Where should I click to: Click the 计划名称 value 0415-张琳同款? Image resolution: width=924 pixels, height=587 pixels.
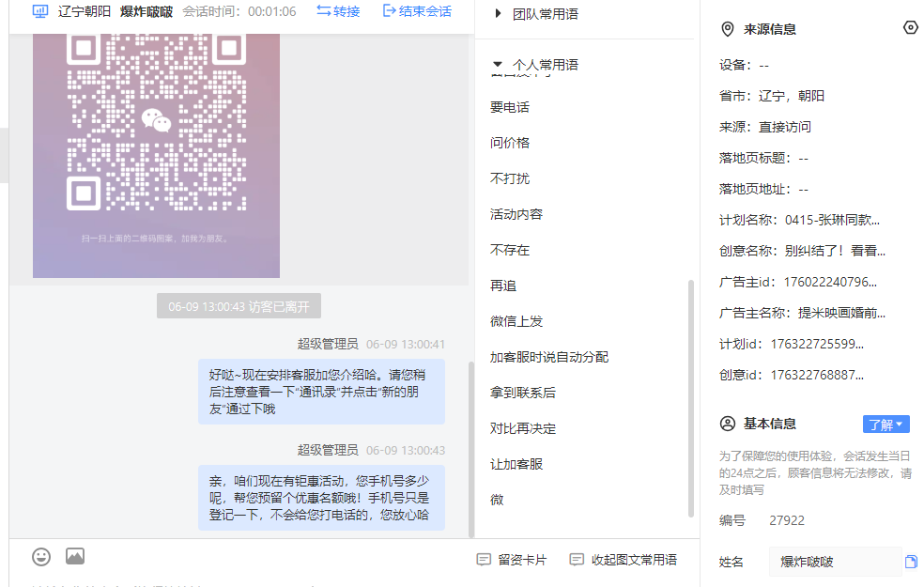pos(832,221)
